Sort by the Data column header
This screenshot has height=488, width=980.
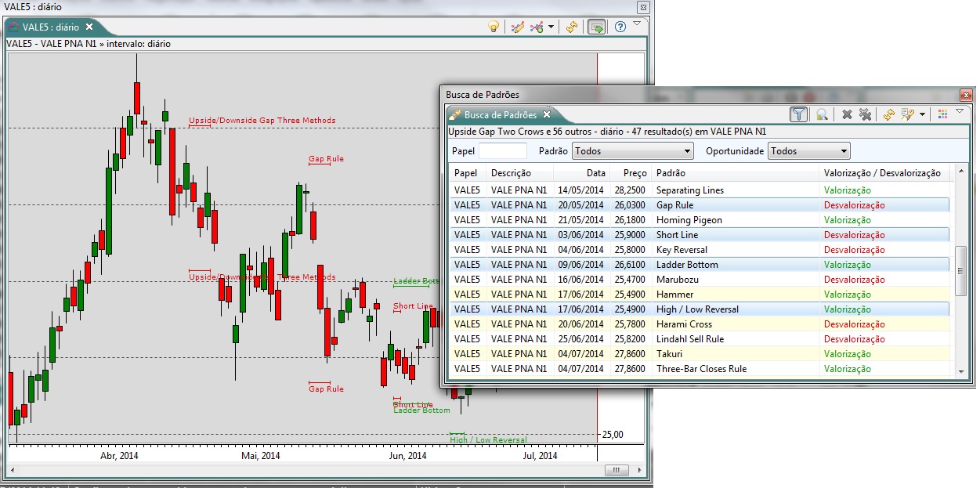point(581,173)
